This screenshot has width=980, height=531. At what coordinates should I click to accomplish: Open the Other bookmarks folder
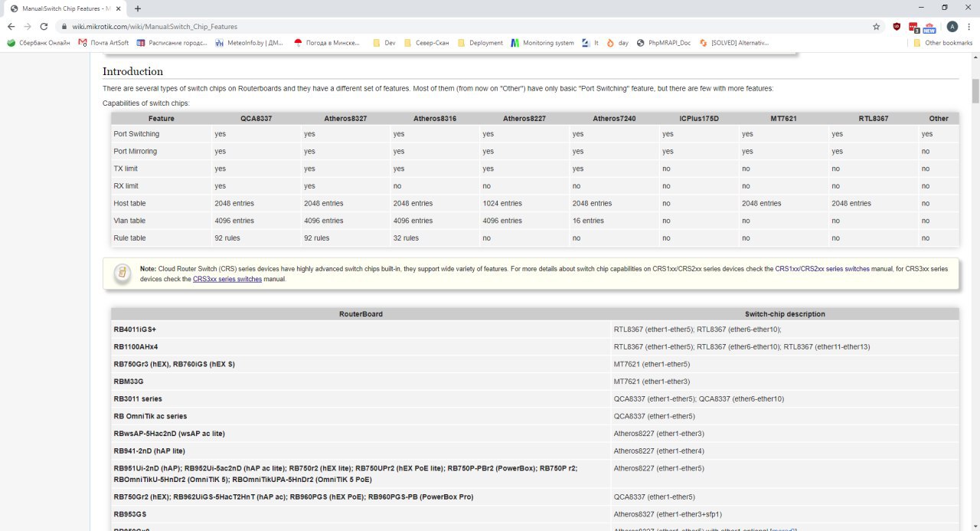coord(942,43)
